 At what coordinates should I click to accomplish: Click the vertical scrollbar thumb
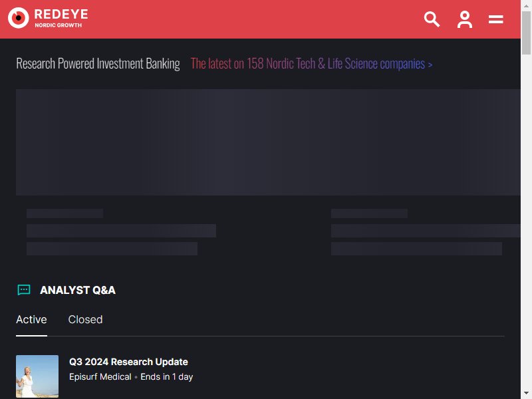pos(526,33)
